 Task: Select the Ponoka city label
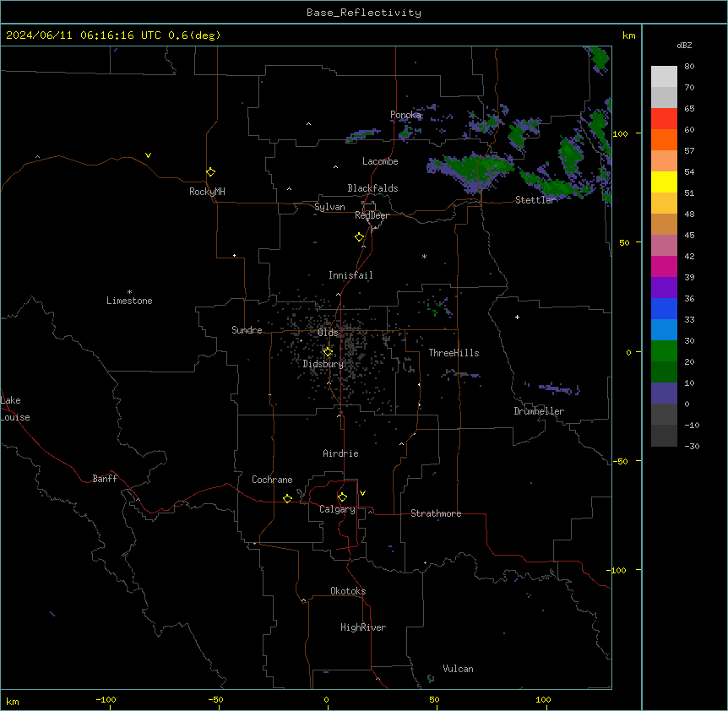point(405,115)
